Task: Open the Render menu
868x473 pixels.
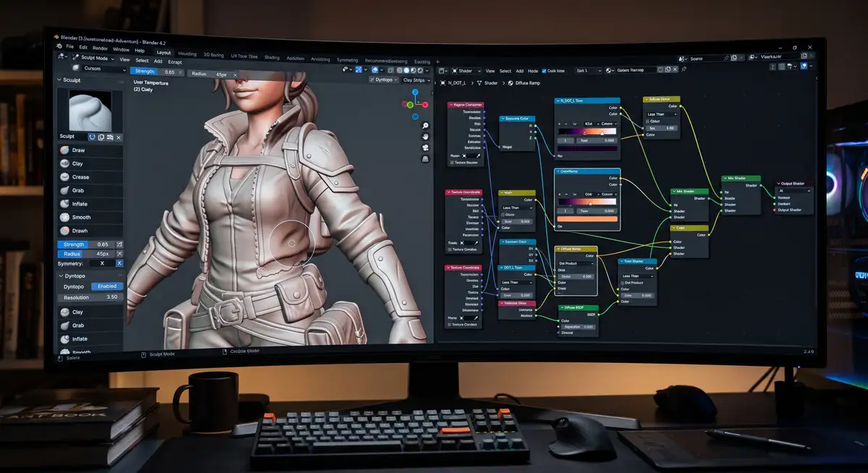Action: click(x=100, y=48)
